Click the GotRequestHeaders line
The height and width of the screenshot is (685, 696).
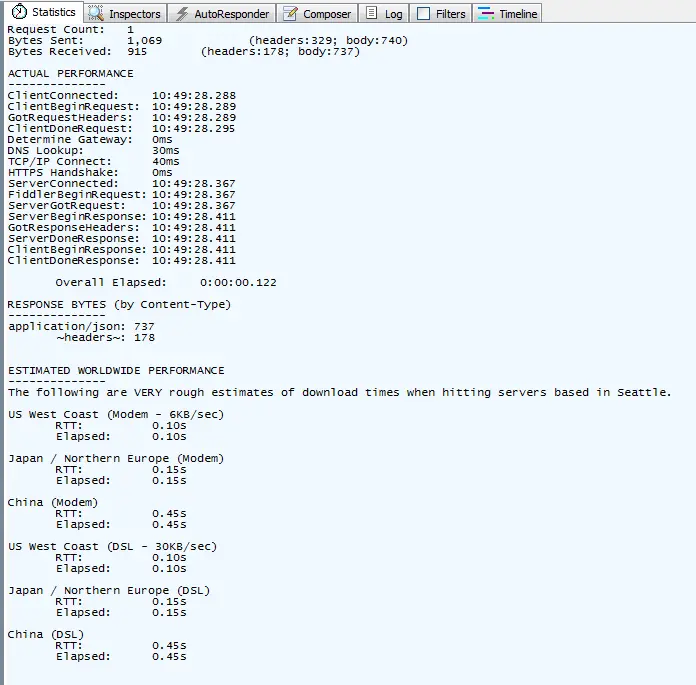coord(122,118)
